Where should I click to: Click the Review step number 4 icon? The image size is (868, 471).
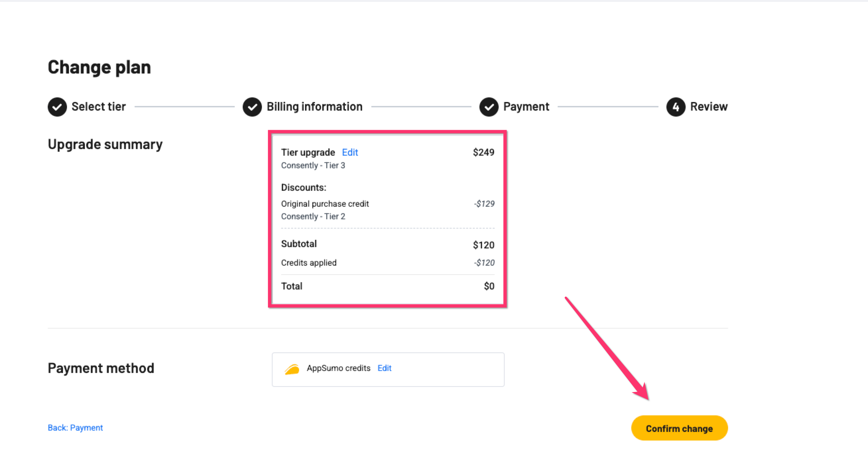coord(676,107)
